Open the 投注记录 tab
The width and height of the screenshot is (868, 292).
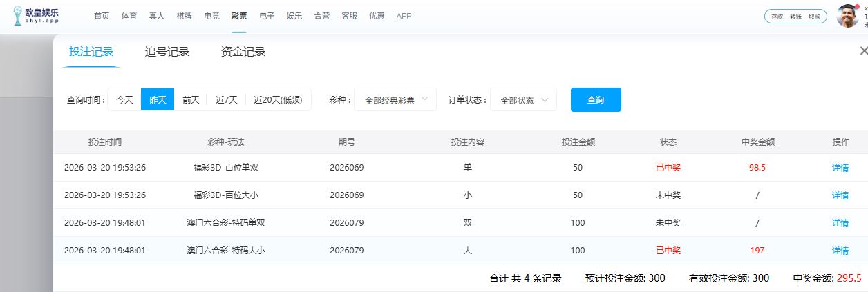91,52
